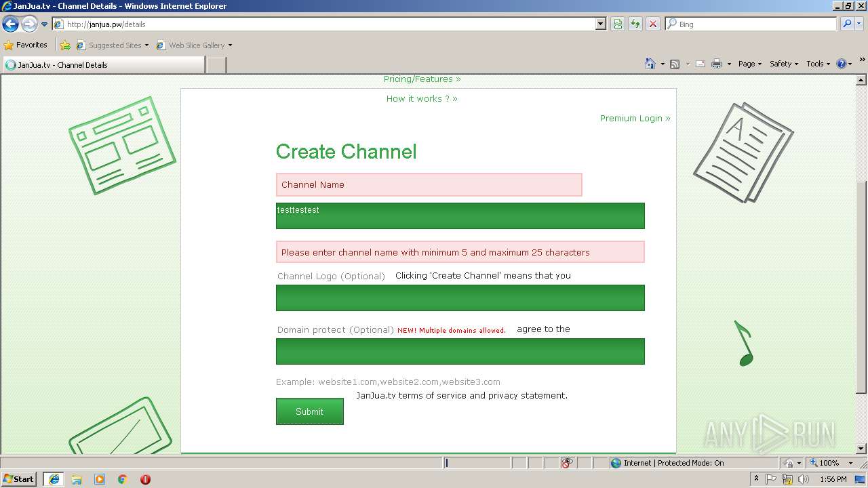Screen dimensions: 868x488
Task: Click the Action Center flag tray icon
Action: pos(772,479)
